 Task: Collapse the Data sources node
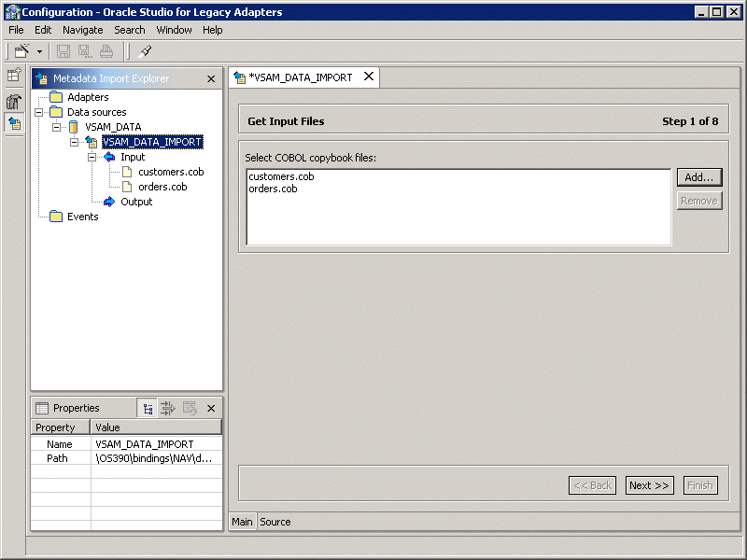[x=39, y=112]
